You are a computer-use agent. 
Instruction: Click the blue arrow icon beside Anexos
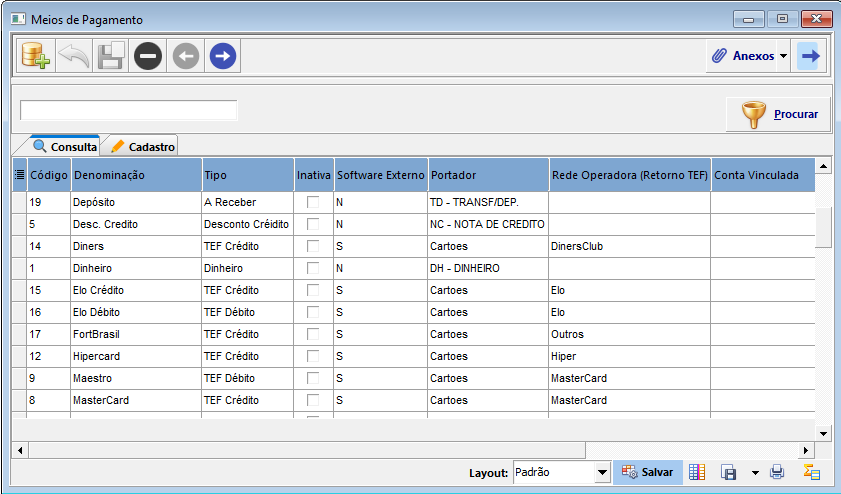coord(810,56)
